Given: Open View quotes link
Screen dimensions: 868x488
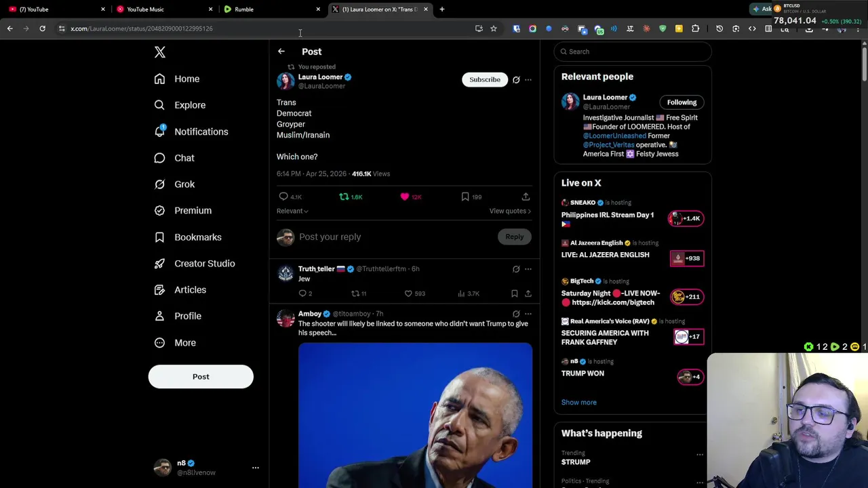Looking at the screenshot, I should coord(510,211).
